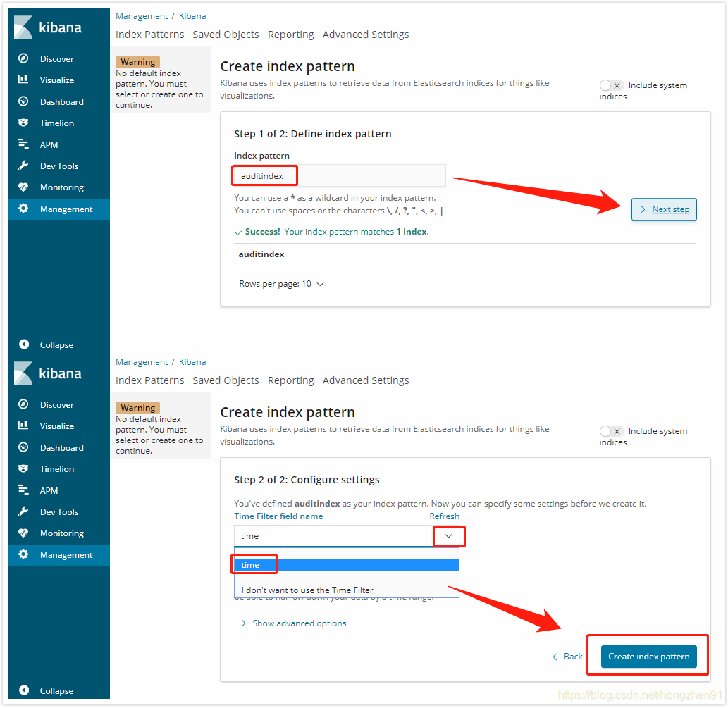Go Back to the previous step
Screen dimensions: 728x708
point(568,657)
